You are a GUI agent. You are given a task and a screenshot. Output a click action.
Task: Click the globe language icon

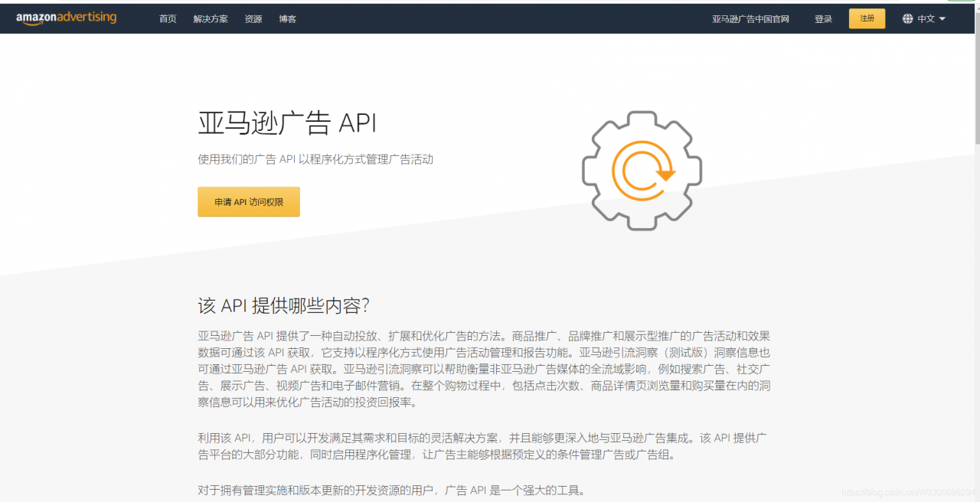[x=908, y=18]
